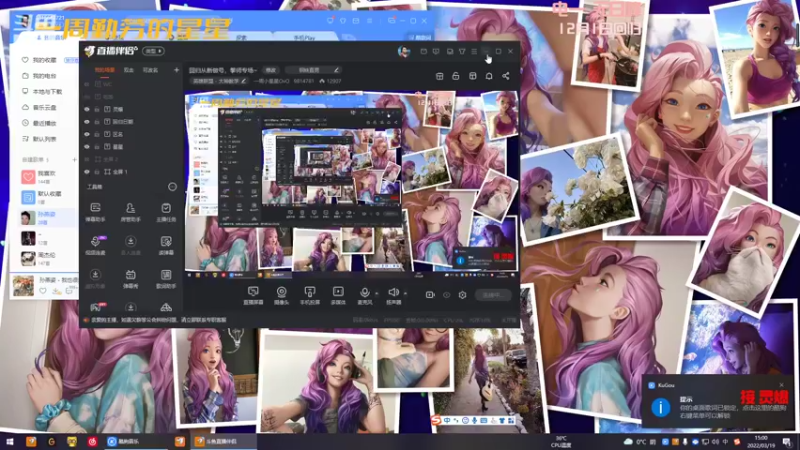Expand the microphone options arrow

[x=377, y=293]
